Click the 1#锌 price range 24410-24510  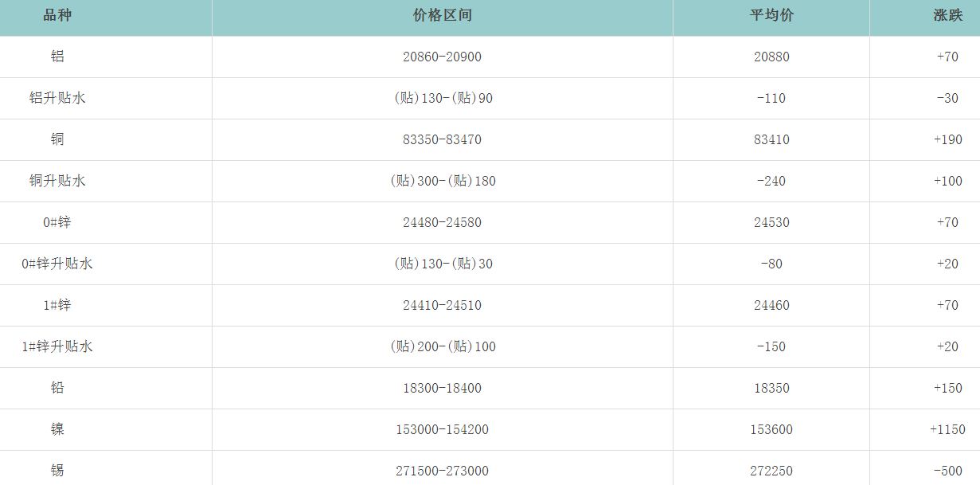point(442,305)
